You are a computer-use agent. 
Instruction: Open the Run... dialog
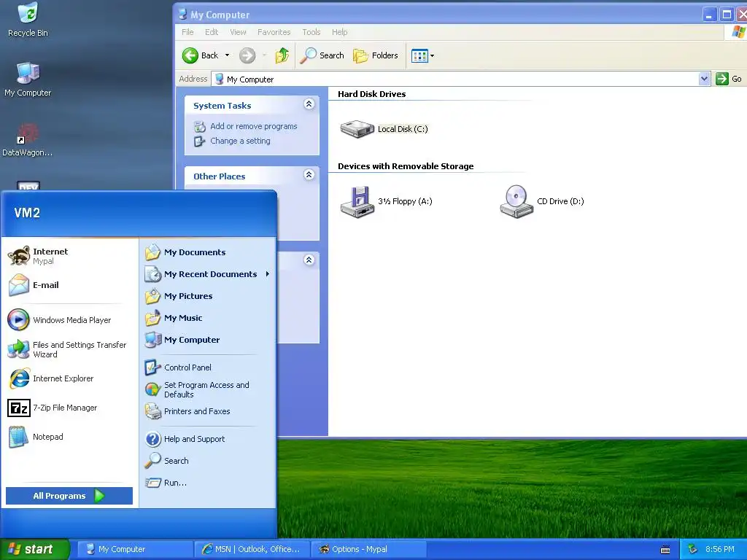point(208,483)
